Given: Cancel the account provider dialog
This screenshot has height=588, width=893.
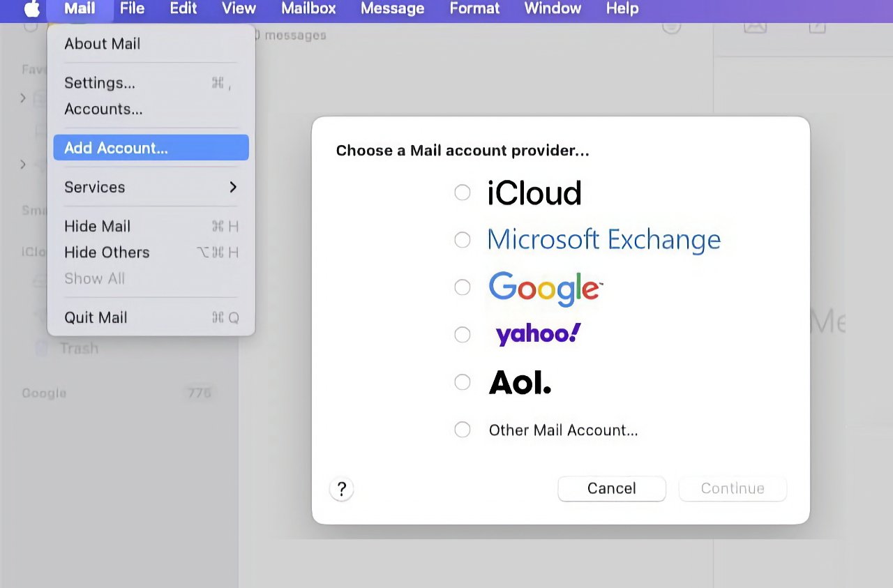Looking at the screenshot, I should pos(611,488).
